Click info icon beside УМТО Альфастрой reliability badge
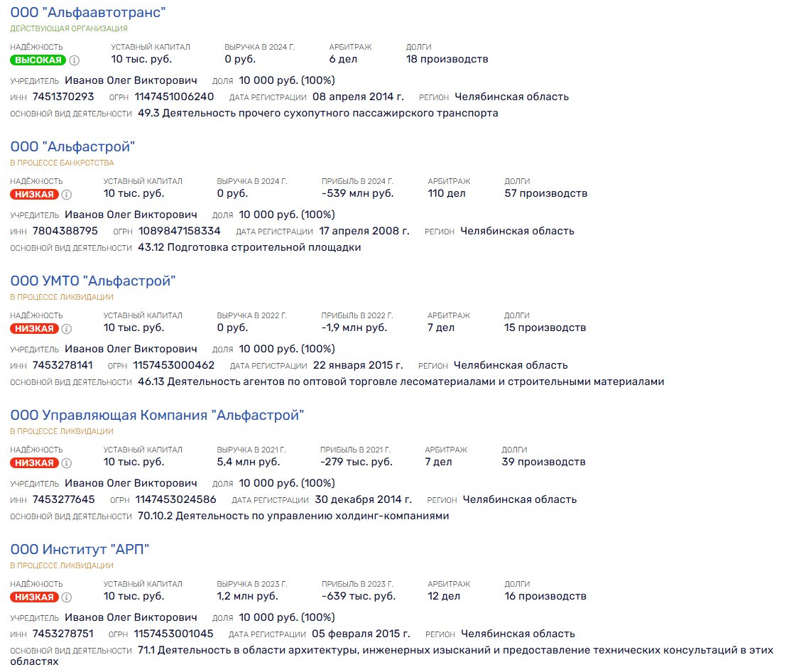789x672 pixels. [x=67, y=329]
